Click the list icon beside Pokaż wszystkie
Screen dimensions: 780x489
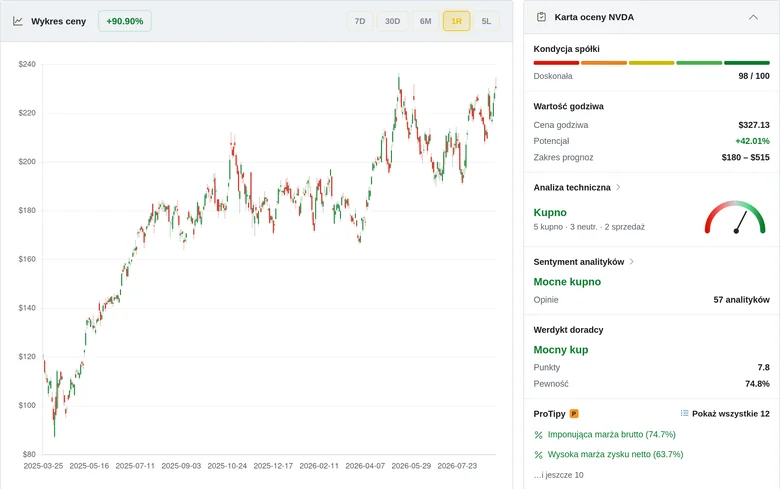(684, 413)
